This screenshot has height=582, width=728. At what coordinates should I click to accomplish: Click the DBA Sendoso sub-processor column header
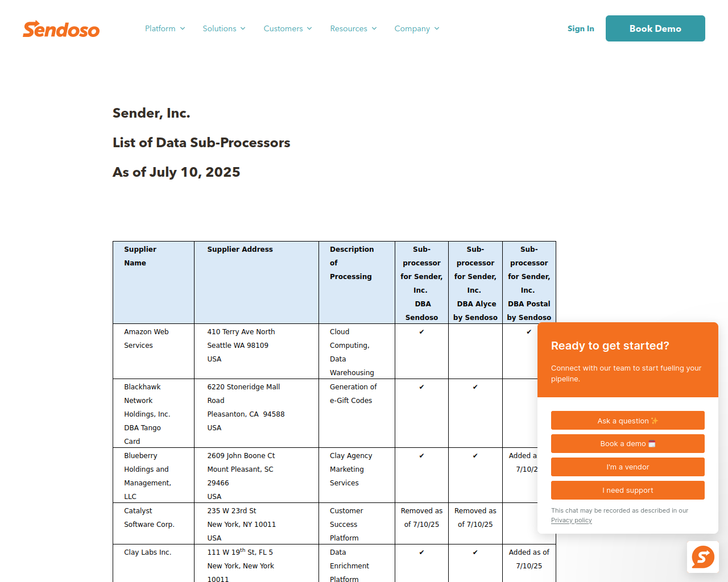coord(421,282)
